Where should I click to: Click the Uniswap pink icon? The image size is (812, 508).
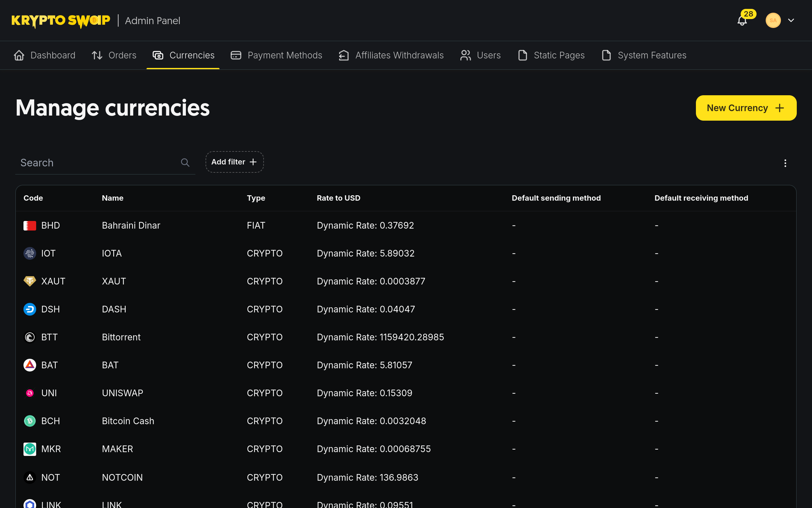pos(30,393)
